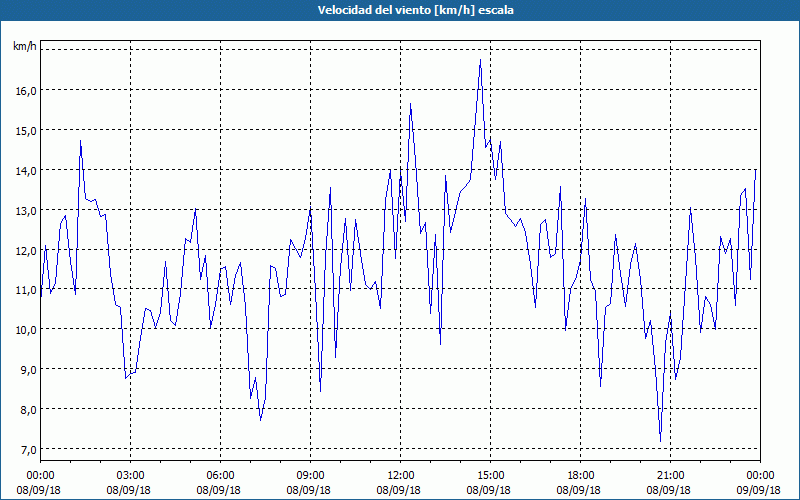Click the lowest wind dip before 21:00

click(x=660, y=441)
